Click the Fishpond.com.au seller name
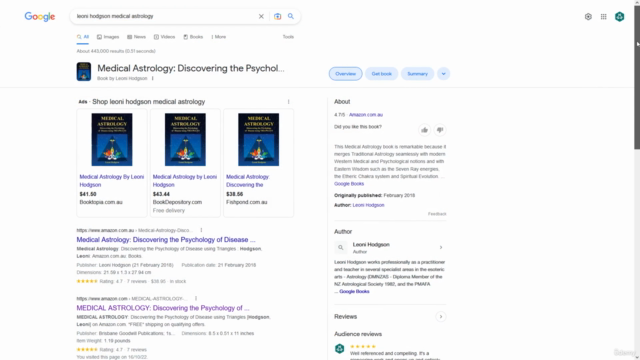Viewport: 640px width, 360px height. click(x=247, y=202)
